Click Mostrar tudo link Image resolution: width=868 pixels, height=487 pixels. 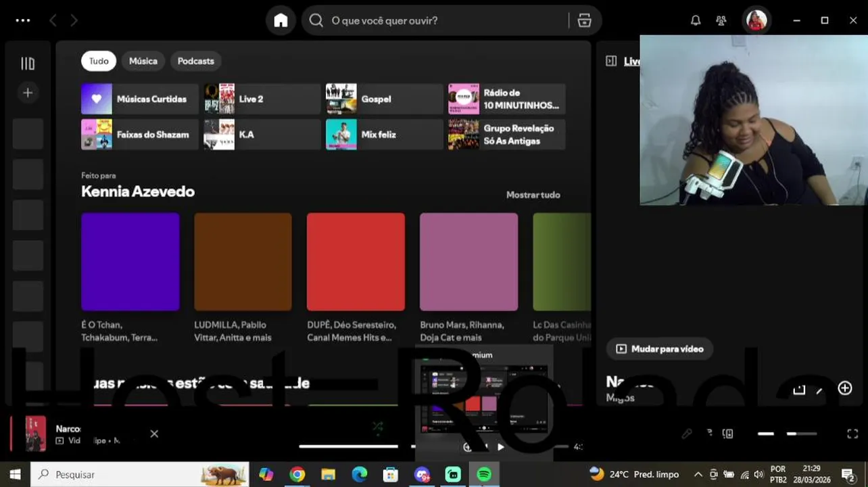(x=533, y=195)
